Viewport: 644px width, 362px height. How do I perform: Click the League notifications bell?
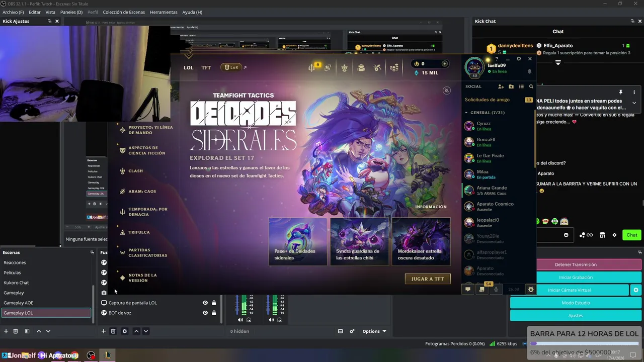[529, 71]
